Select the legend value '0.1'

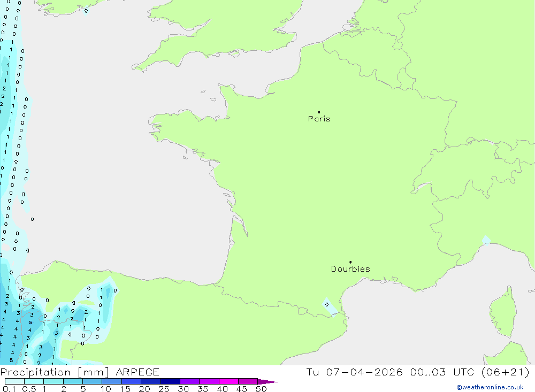[9, 389]
